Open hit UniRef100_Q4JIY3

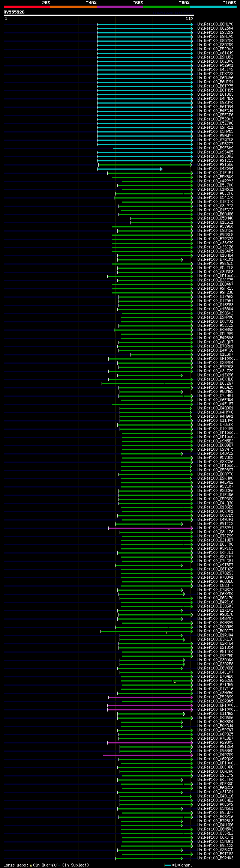click(x=215, y=70)
